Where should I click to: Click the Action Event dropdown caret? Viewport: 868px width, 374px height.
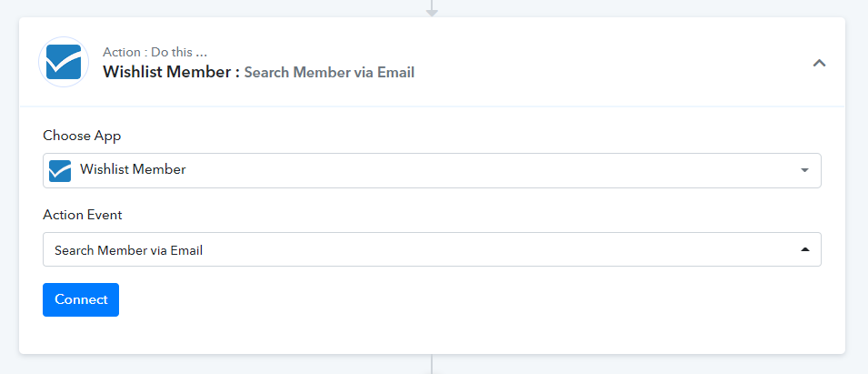click(x=804, y=249)
